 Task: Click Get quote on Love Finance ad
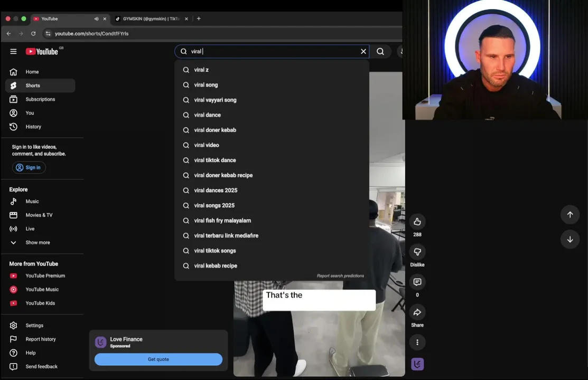coord(158,359)
